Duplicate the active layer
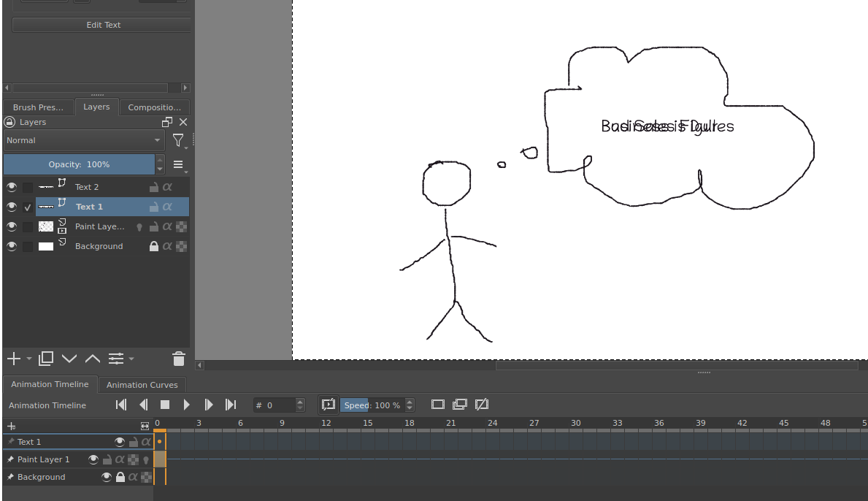Image resolution: width=868 pixels, height=501 pixels. pos(45,359)
